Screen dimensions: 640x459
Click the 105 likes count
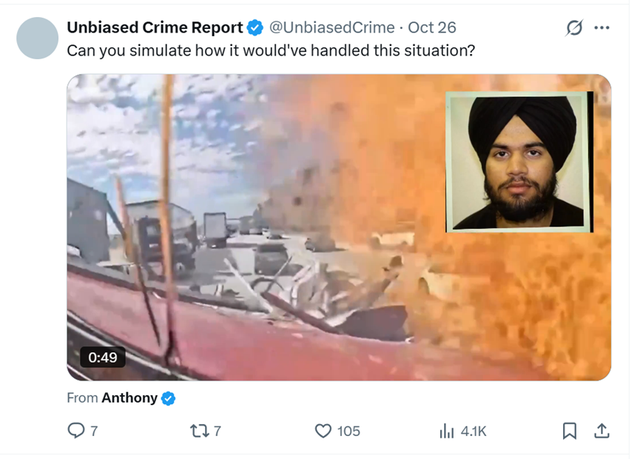349,431
